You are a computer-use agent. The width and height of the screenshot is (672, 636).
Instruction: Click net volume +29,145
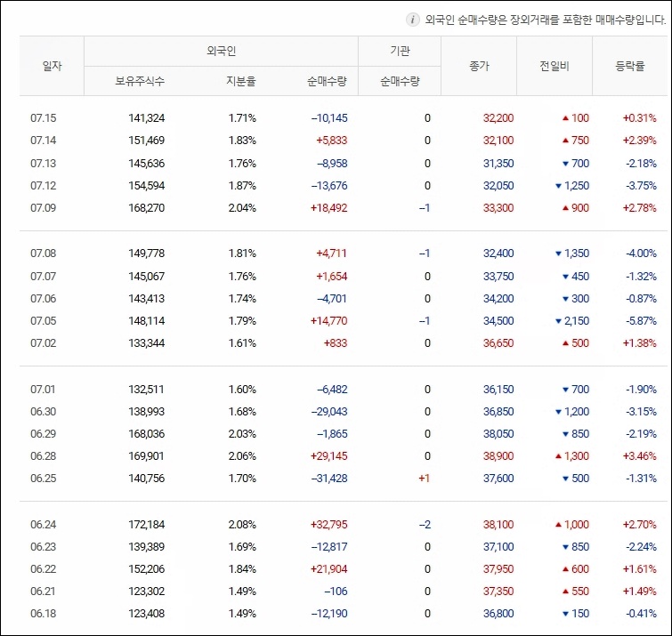click(x=328, y=456)
